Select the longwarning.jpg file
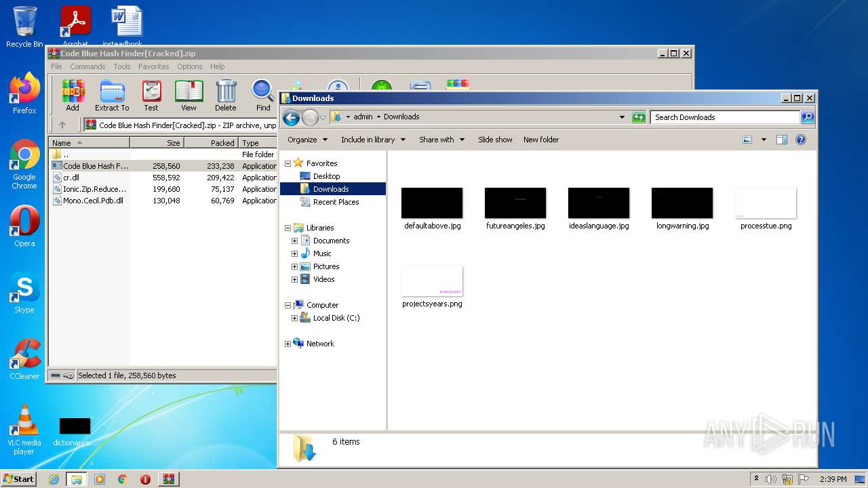The width and height of the screenshot is (868, 488). pyautogui.click(x=682, y=209)
